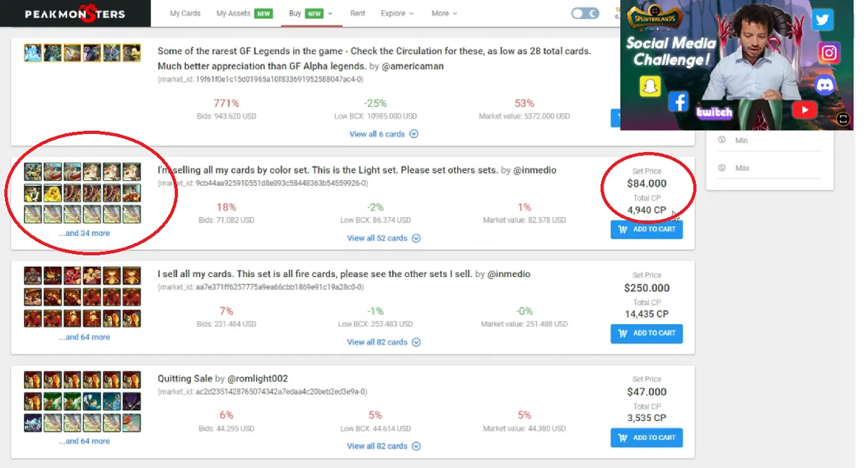Click the Discord icon in the webcam overlay
The width and height of the screenshot is (868, 468).
pyautogui.click(x=825, y=85)
